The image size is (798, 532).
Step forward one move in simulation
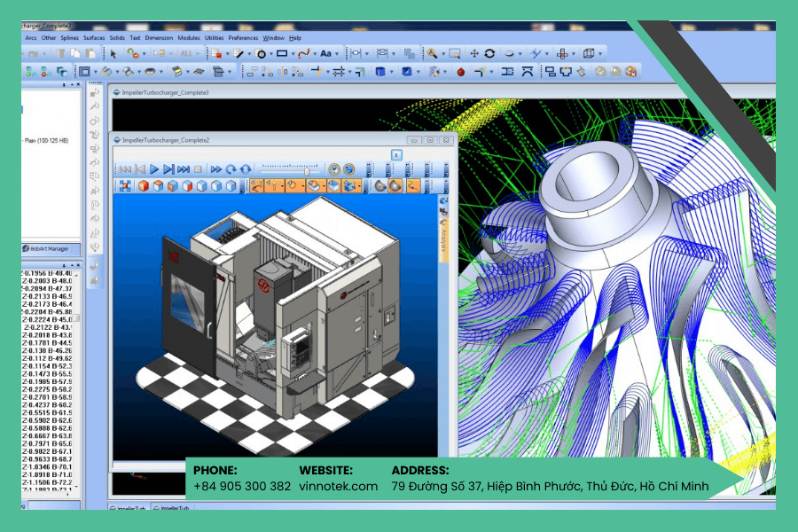[169, 169]
